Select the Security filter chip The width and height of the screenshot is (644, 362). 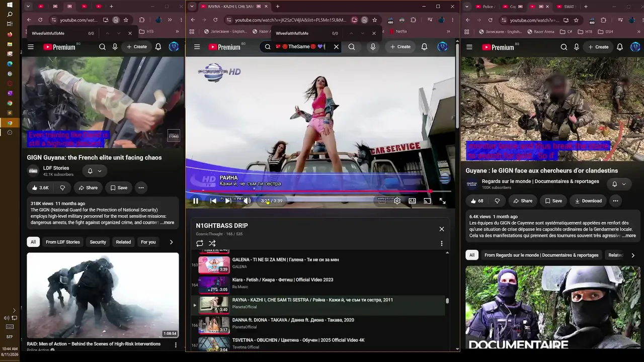click(x=98, y=242)
